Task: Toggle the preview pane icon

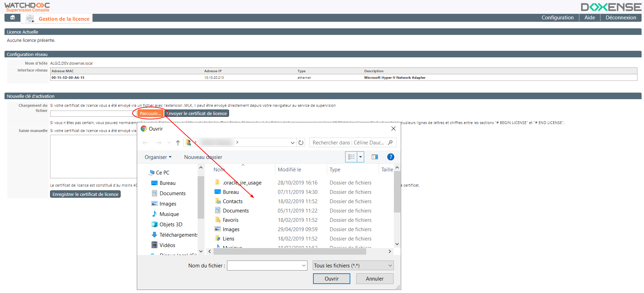Action: pos(375,157)
